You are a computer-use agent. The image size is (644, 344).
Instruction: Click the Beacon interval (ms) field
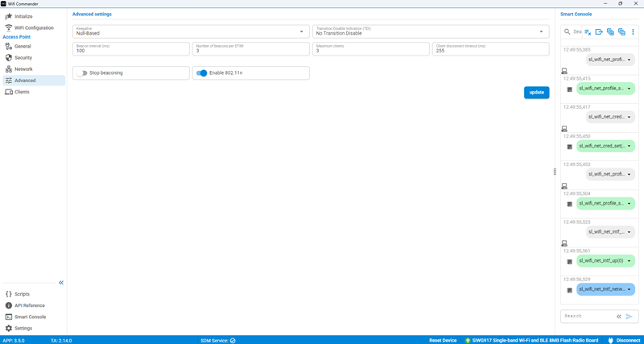[131, 49]
